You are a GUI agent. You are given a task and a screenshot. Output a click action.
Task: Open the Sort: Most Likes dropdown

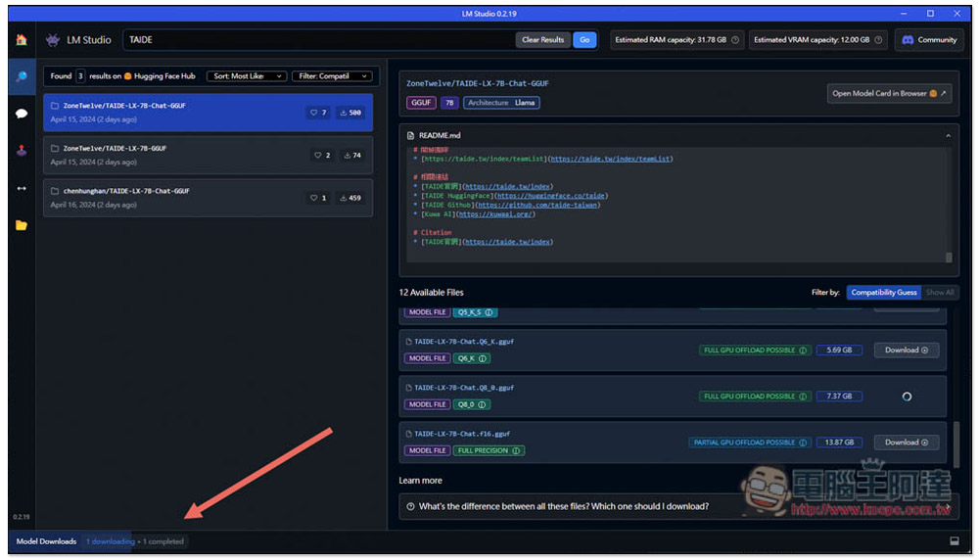point(247,76)
